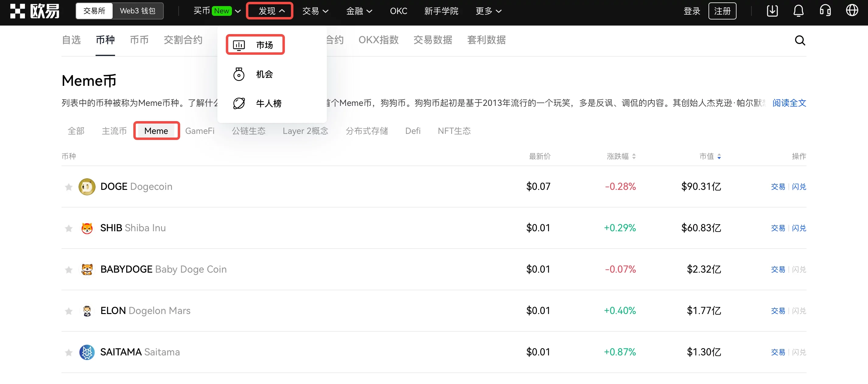Viewport: 868px width, 384px height.
Task: Switch to the OKX指数 tab
Action: 378,40
